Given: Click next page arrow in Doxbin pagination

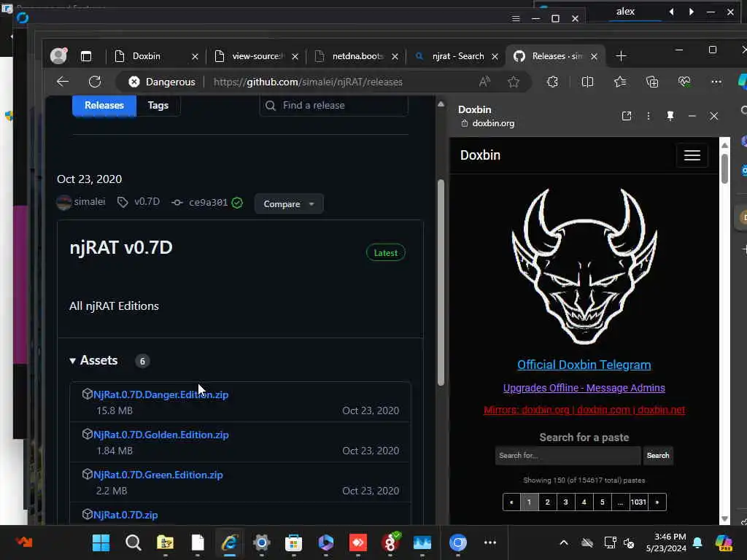Looking at the screenshot, I should 657,502.
